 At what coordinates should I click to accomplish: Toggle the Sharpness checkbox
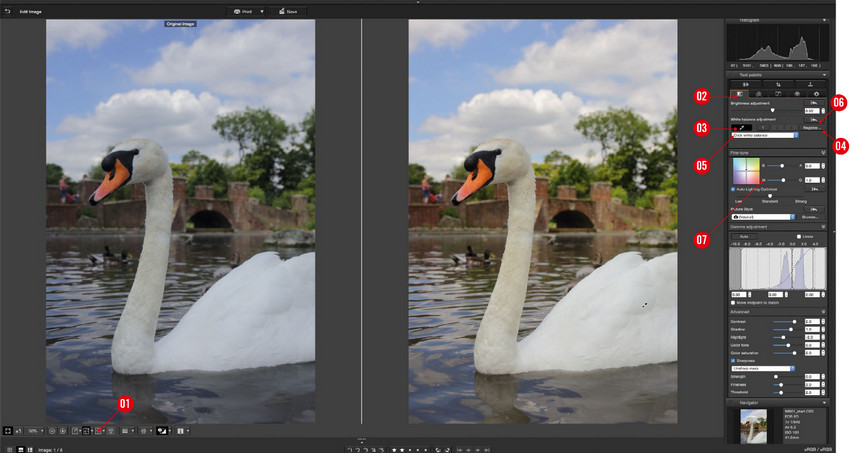(733, 361)
